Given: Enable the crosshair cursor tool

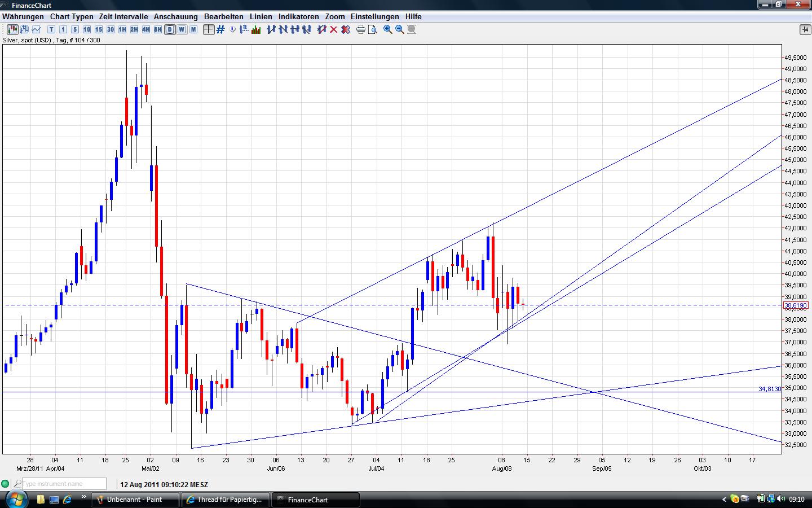Looking at the screenshot, I should click(x=209, y=29).
